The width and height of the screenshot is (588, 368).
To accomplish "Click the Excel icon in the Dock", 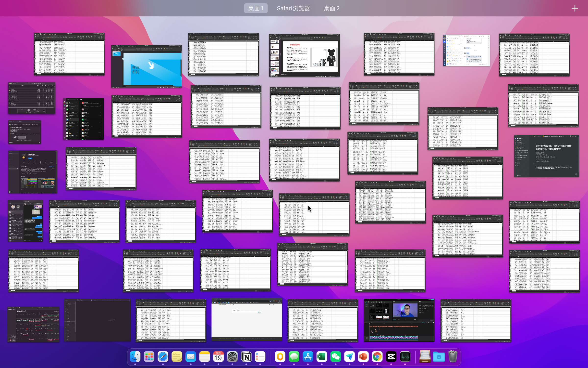I will 322,357.
